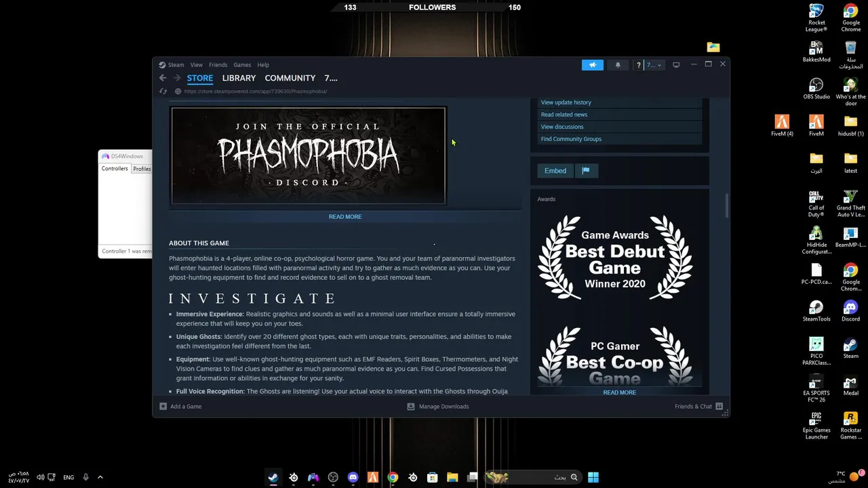Viewport: 868px width, 488px height.
Task: Select FiveM (4) desktop icon
Action: [x=782, y=126]
